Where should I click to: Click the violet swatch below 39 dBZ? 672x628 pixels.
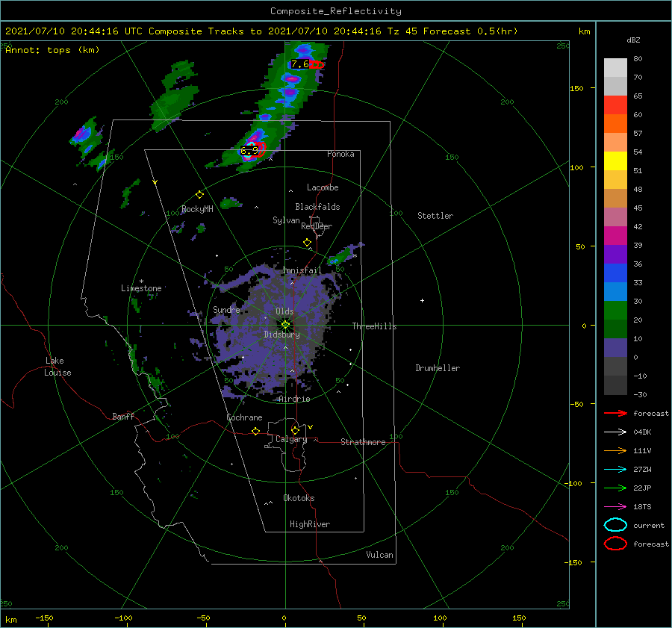[x=615, y=254]
